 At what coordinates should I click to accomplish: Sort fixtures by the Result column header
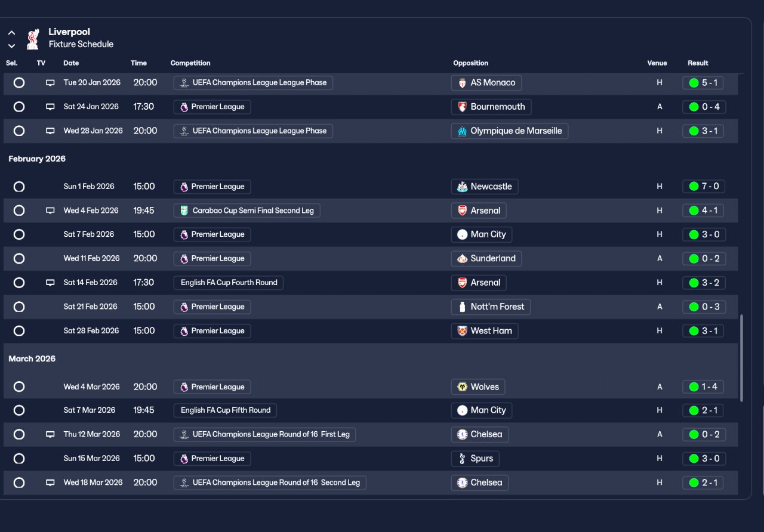[698, 63]
